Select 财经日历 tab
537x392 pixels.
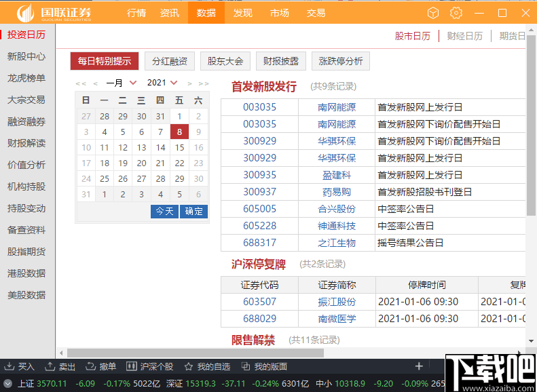point(465,36)
